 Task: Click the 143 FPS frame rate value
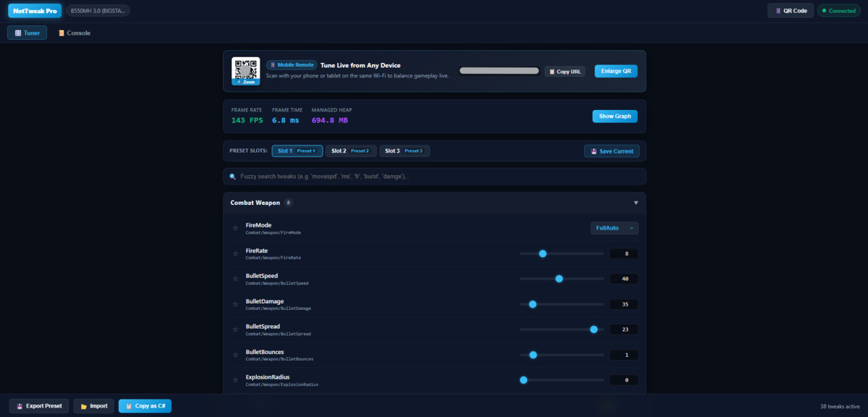pos(247,120)
